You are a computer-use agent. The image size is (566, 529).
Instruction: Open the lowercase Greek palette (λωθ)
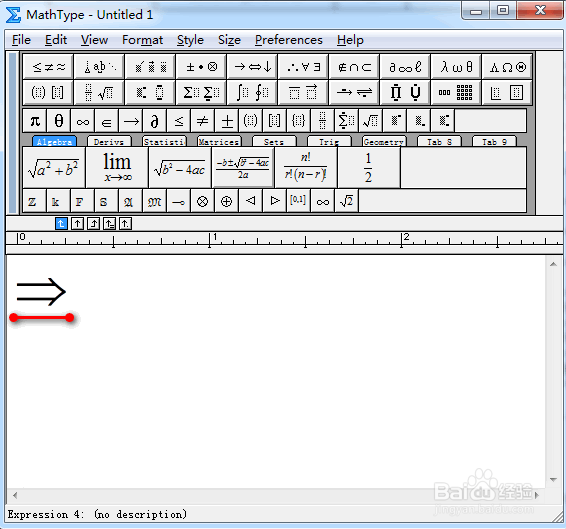pos(456,67)
